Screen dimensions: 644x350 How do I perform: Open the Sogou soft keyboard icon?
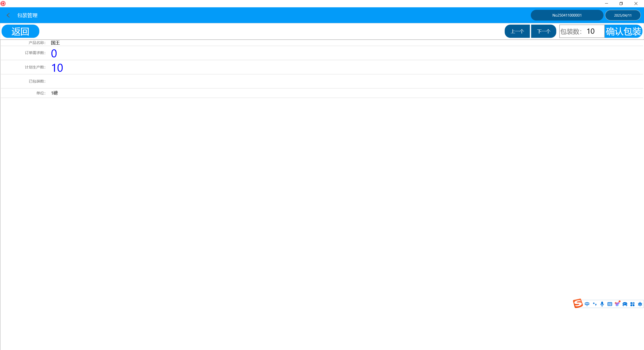[x=610, y=304]
